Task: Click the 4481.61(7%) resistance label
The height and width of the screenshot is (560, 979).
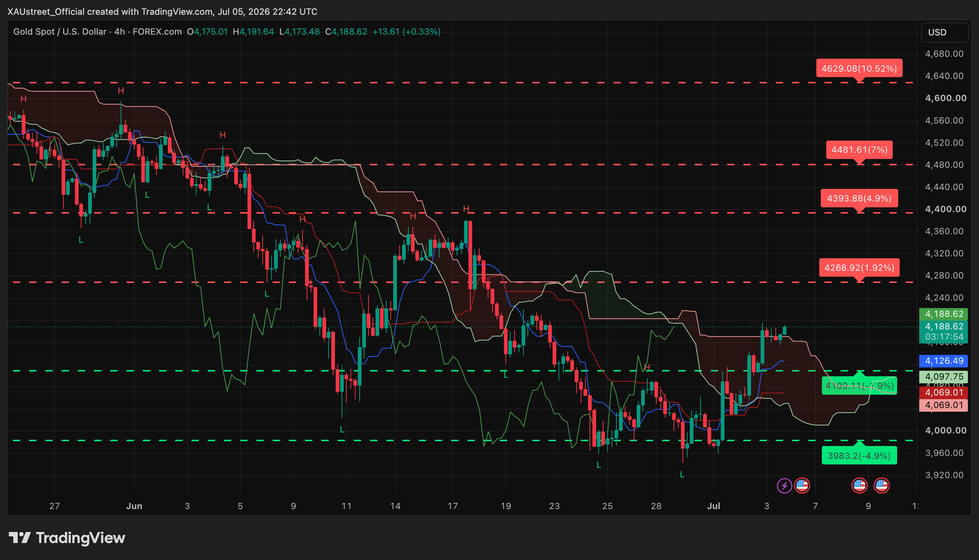Action: point(859,150)
